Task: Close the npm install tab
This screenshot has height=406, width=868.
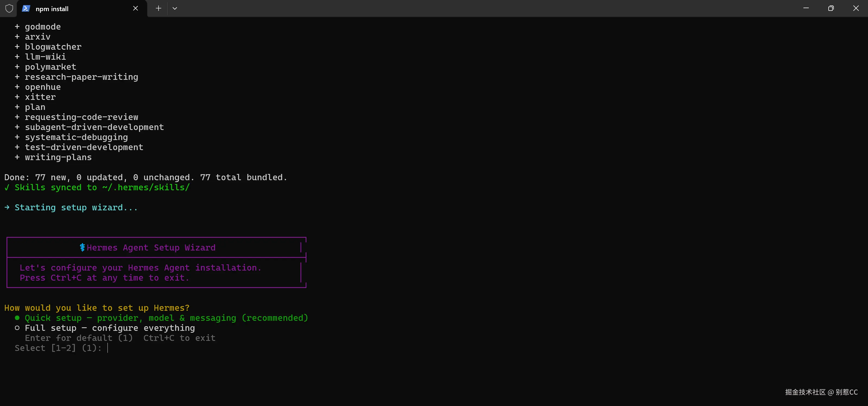Action: tap(135, 8)
